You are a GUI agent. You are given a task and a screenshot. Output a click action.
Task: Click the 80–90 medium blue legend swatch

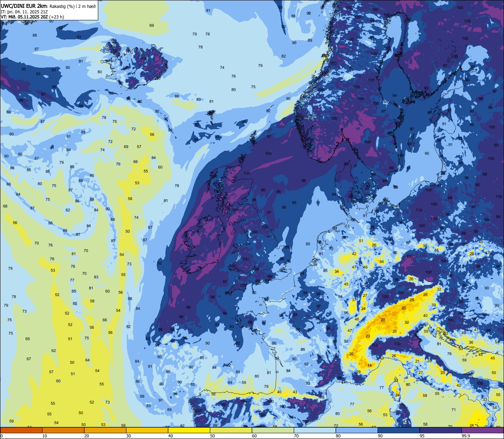click(x=357, y=430)
